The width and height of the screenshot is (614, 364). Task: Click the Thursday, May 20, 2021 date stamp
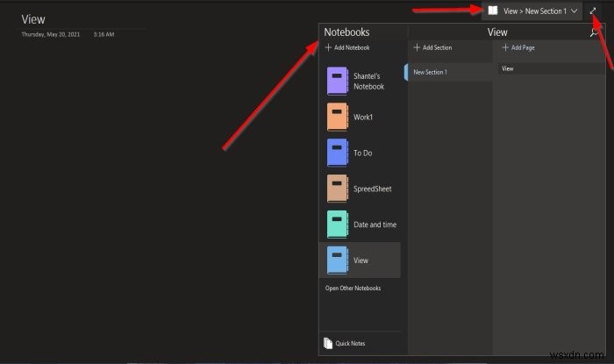click(51, 34)
